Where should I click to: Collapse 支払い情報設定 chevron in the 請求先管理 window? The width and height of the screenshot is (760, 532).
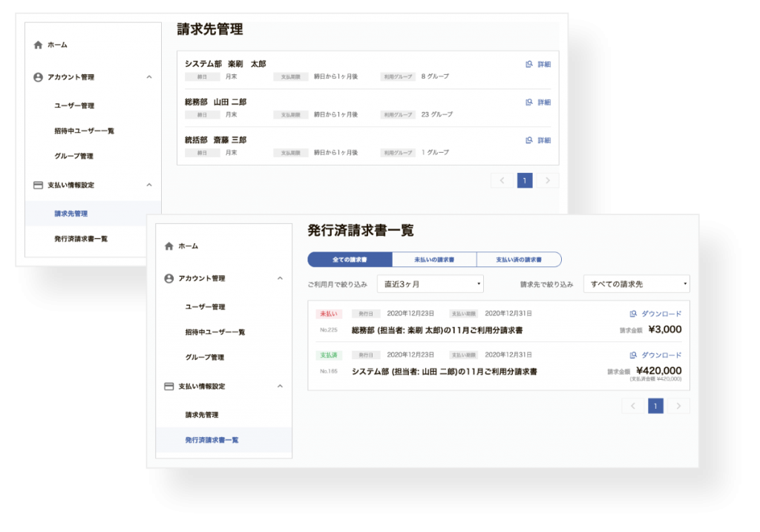pos(149,185)
